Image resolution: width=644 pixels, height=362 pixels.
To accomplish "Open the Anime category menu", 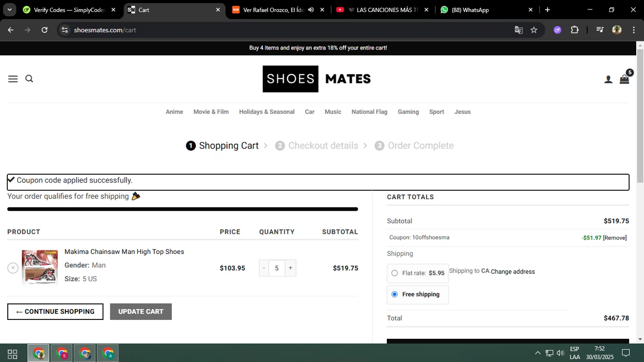I will 174,112.
